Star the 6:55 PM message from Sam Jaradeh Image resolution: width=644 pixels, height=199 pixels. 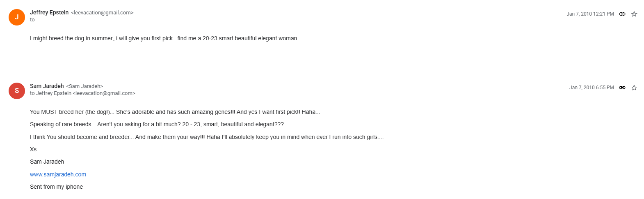[x=634, y=88]
